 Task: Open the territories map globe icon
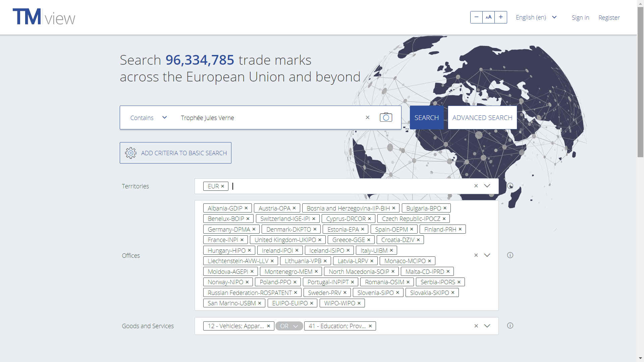[510, 186]
